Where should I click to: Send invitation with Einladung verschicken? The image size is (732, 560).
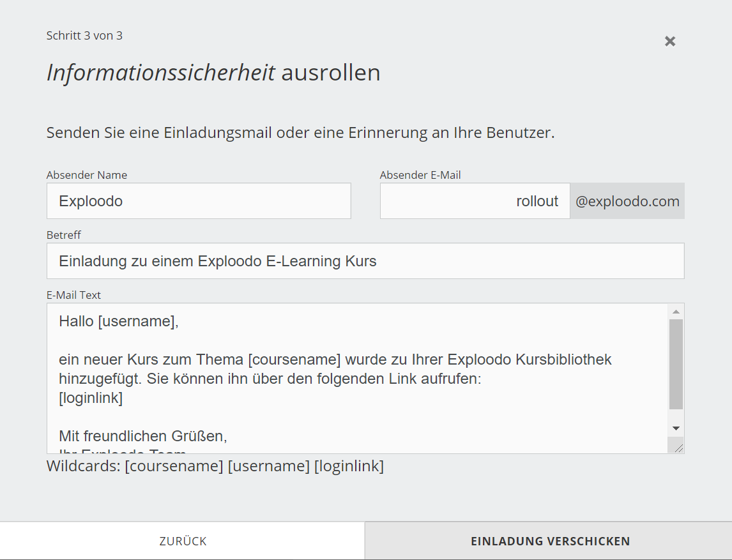coord(550,541)
